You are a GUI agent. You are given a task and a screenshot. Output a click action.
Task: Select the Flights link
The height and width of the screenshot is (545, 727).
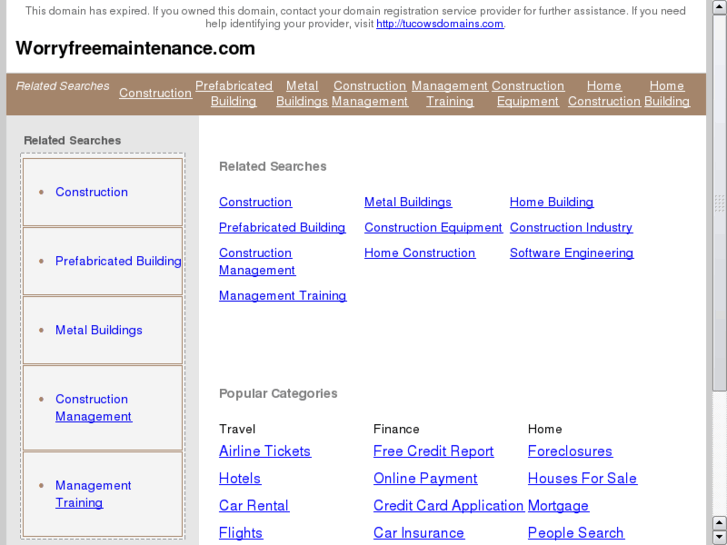[241, 533]
